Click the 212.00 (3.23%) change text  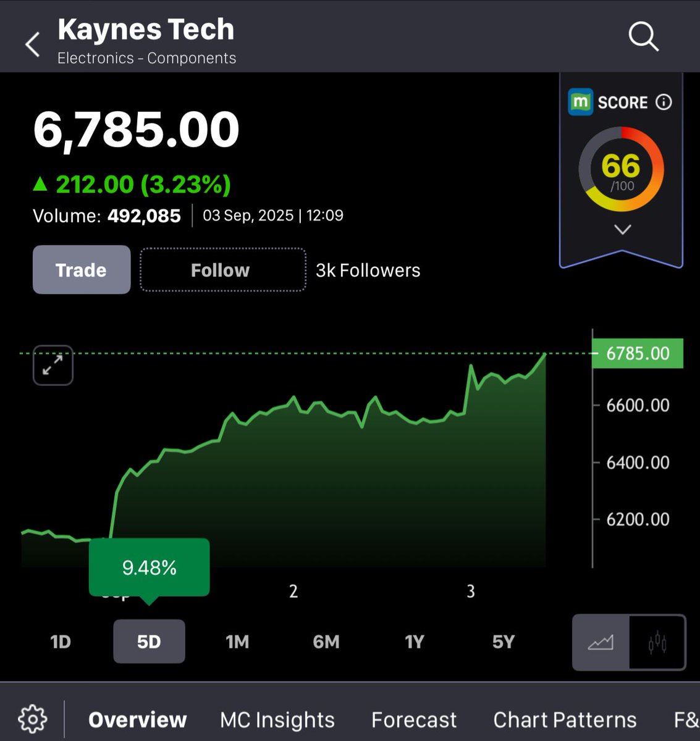[x=132, y=184]
